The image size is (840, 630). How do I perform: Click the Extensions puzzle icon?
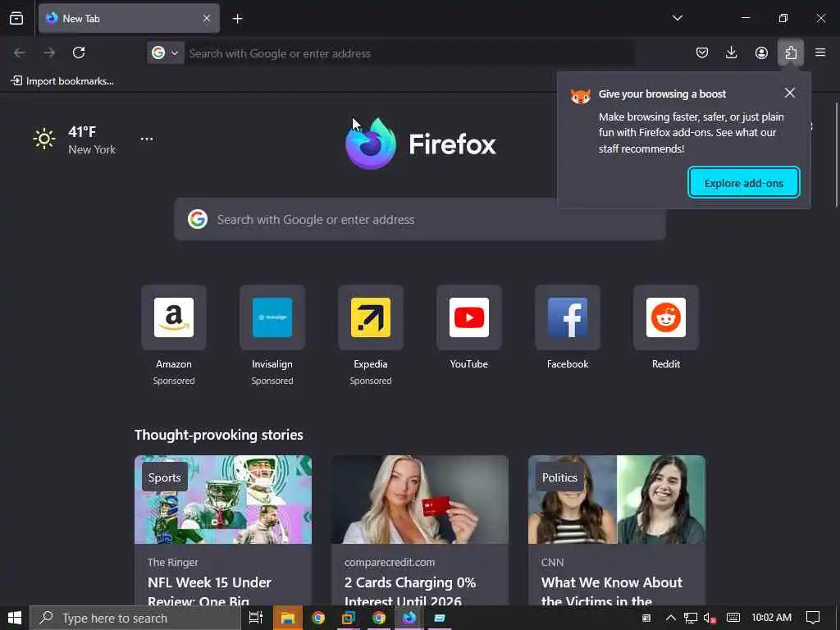click(x=791, y=52)
